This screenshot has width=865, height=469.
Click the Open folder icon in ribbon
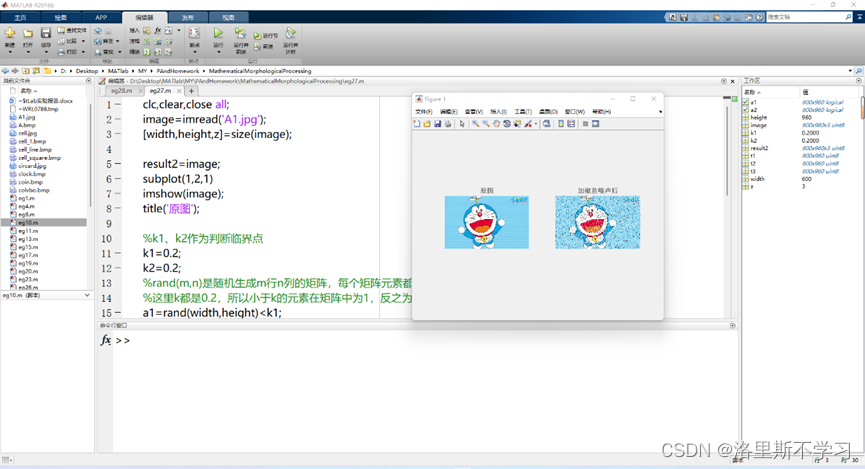(28, 33)
